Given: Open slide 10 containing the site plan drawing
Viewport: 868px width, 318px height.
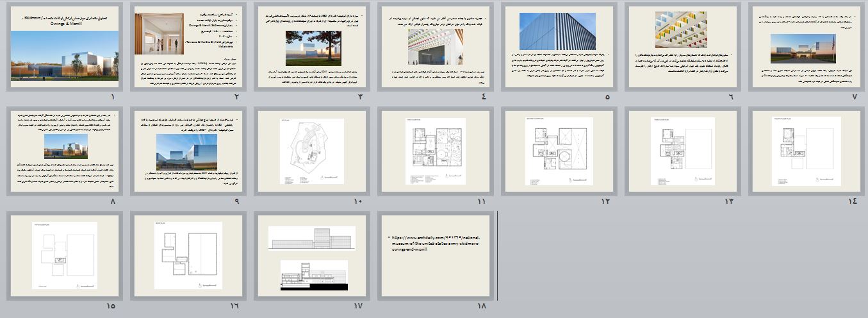Looking at the screenshot, I should [x=312, y=151].
